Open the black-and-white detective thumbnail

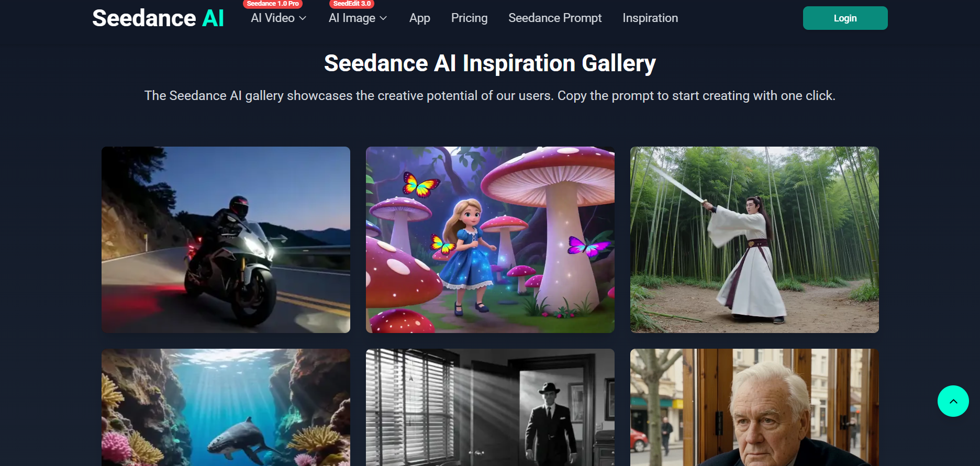click(490, 407)
